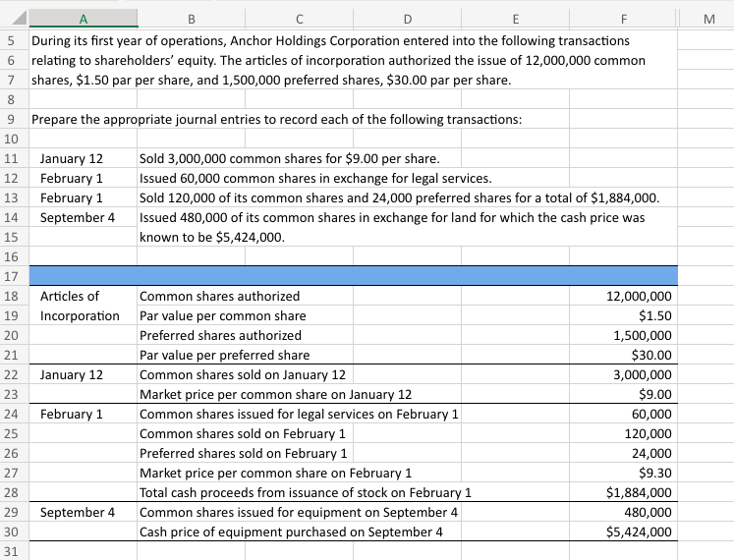Viewport: 734px width, 560px height.
Task: Click the blue shaded row 17 band
Action: click(x=354, y=276)
